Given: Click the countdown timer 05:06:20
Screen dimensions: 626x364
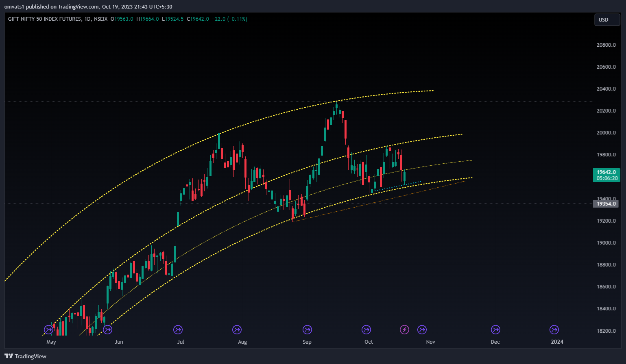Looking at the screenshot, I should (606, 178).
